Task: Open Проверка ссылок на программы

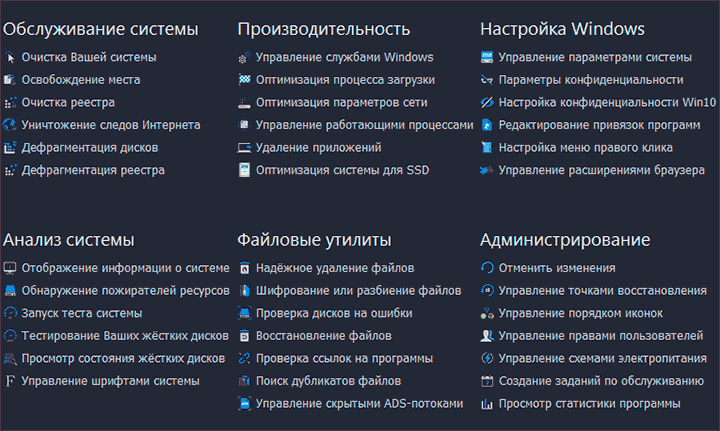Action: 344,358
